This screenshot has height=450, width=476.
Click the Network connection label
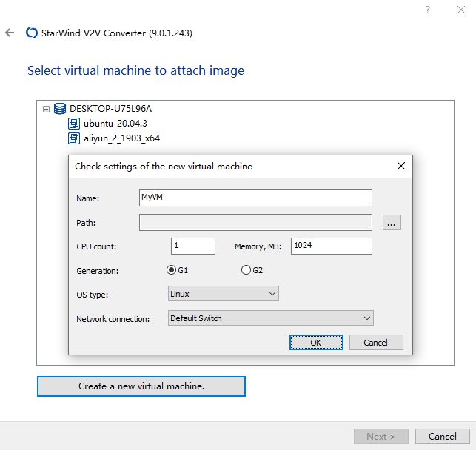click(113, 319)
